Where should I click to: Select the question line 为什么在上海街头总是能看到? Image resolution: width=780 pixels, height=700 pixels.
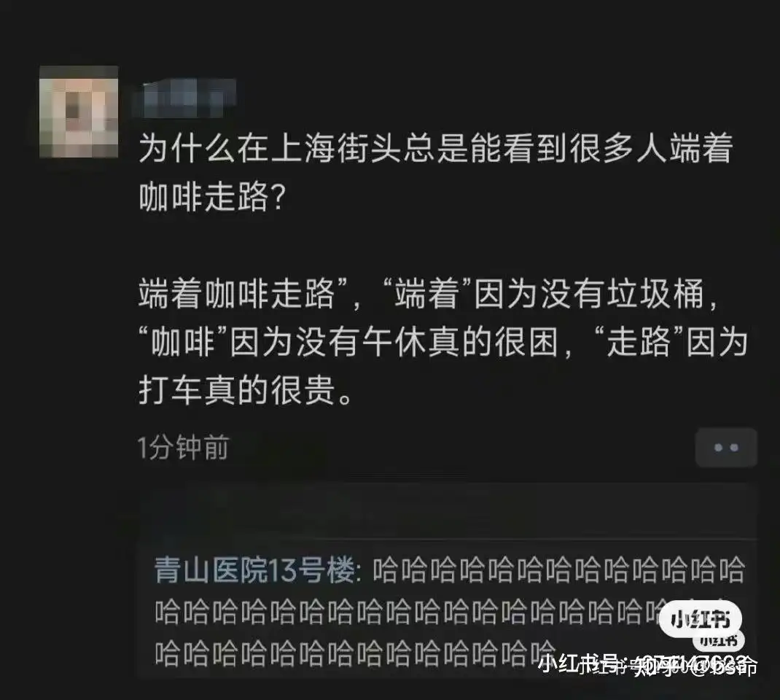pyautogui.click(x=436, y=148)
